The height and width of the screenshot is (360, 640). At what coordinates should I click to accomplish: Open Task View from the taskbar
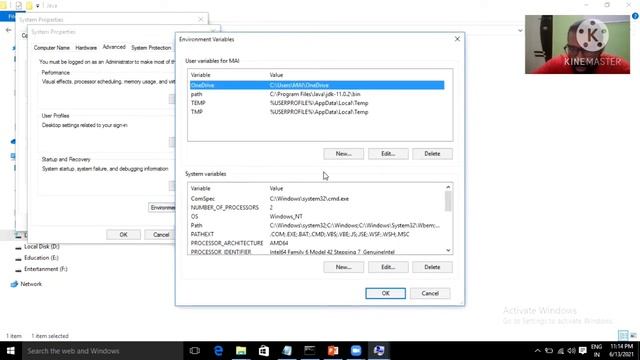pyautogui.click(x=195, y=351)
